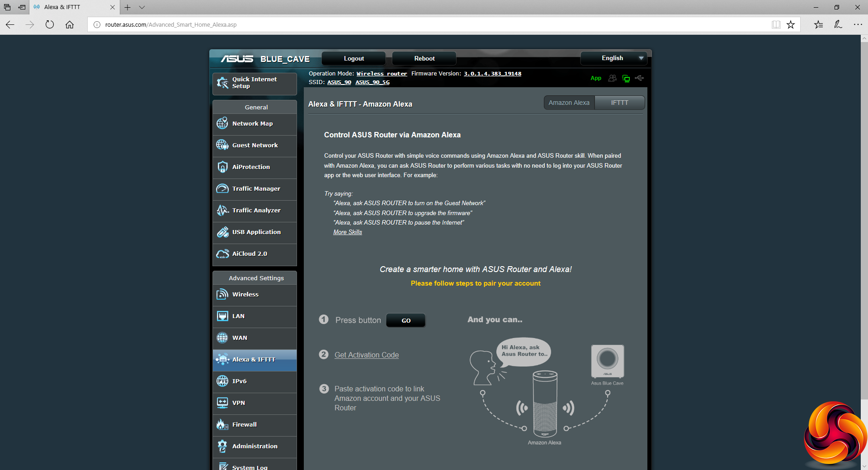Select Alexa & IFTTT in the sidebar

255,360
